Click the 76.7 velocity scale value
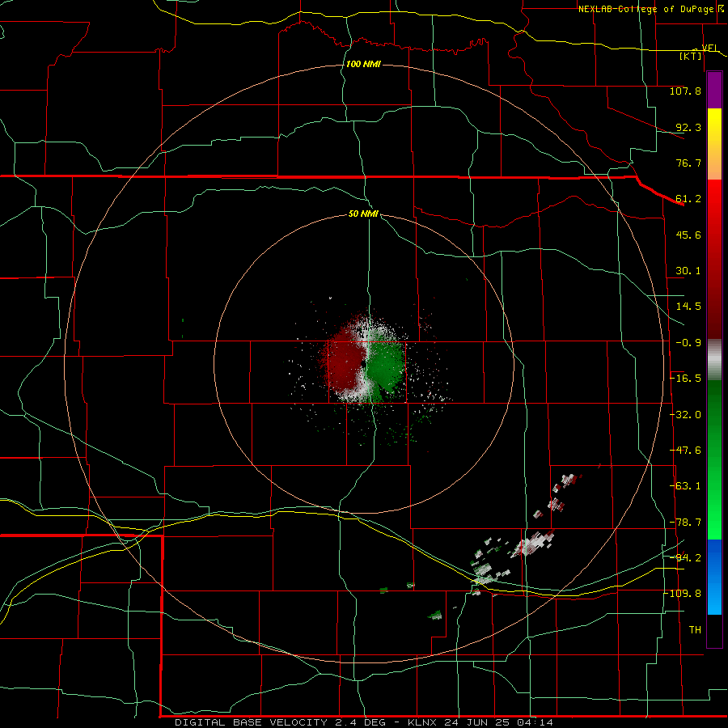 688,163
